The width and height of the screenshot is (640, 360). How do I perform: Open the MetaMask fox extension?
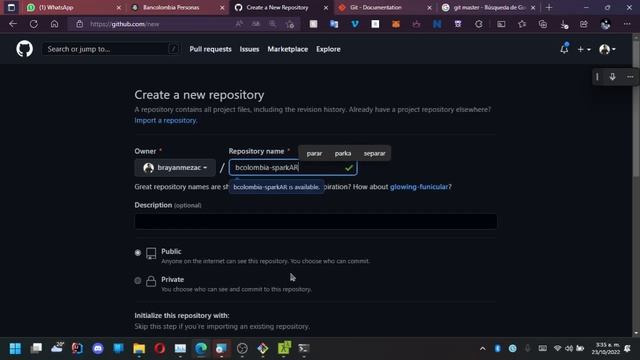(x=396, y=24)
